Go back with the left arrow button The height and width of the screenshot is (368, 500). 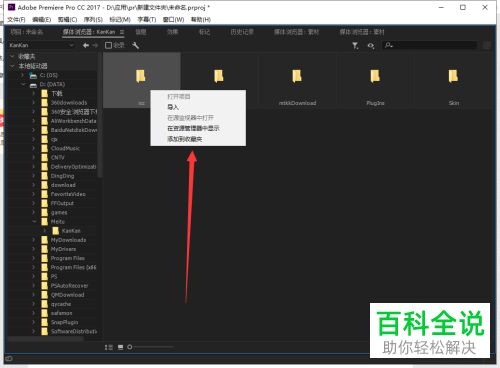(86, 45)
